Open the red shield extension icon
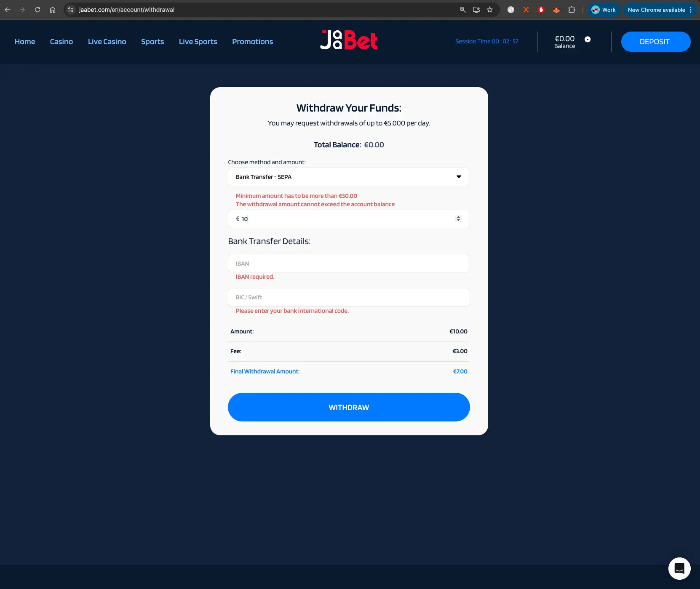The height and width of the screenshot is (589, 700). click(541, 10)
